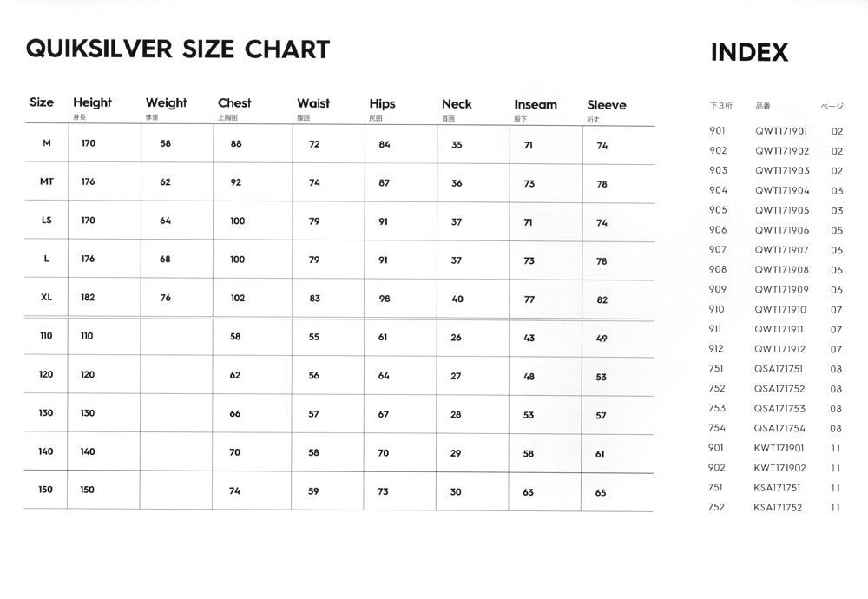
Task: Click the Chest column header
Action: (234, 103)
